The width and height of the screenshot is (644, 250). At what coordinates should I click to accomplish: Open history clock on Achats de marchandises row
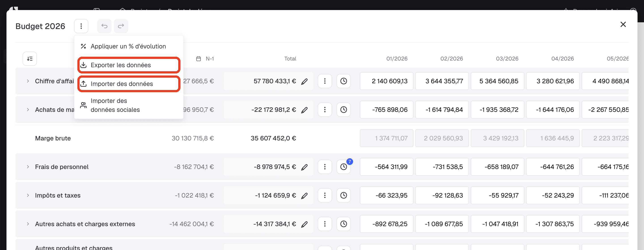[x=343, y=110]
